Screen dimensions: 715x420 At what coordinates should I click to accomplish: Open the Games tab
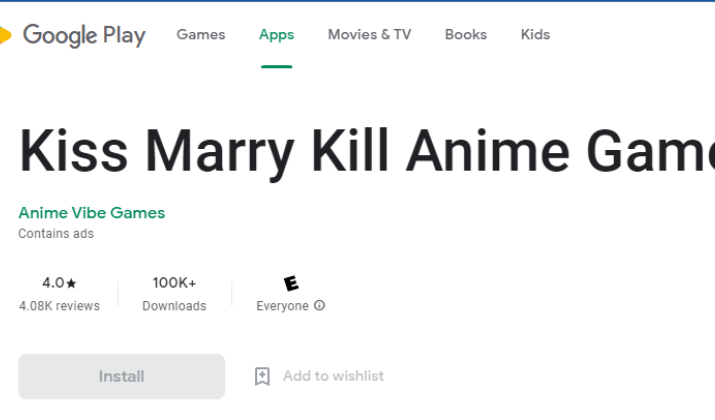pyautogui.click(x=201, y=35)
